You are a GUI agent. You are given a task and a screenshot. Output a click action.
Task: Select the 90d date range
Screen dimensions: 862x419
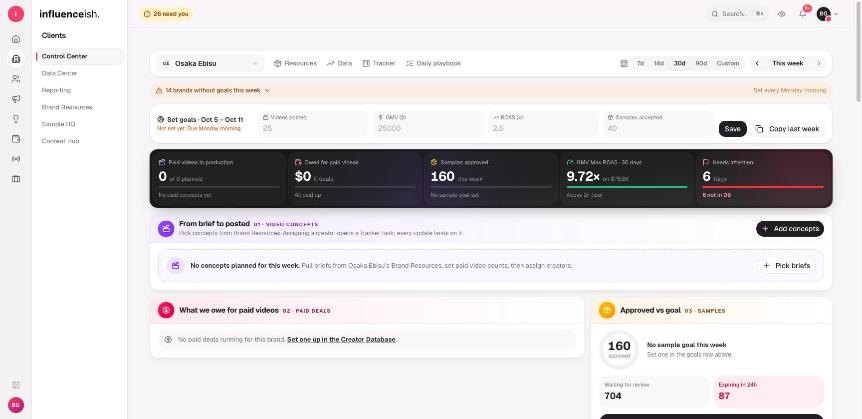pyautogui.click(x=701, y=63)
